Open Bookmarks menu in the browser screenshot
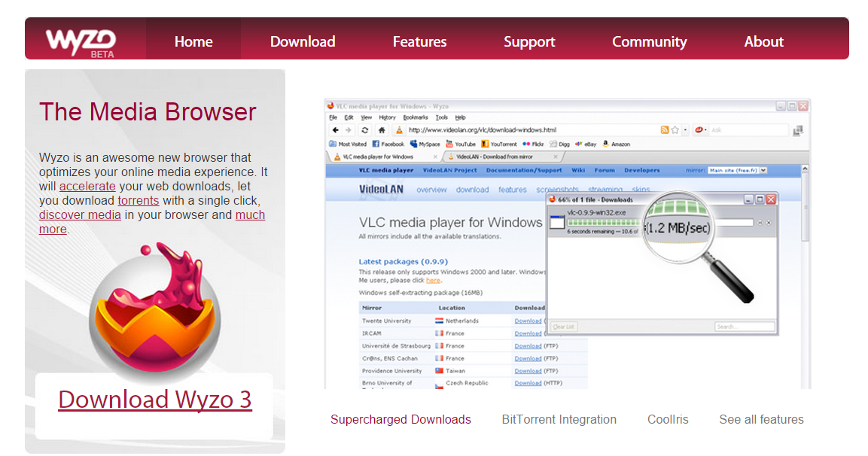The height and width of the screenshot is (456, 868). tap(415, 117)
